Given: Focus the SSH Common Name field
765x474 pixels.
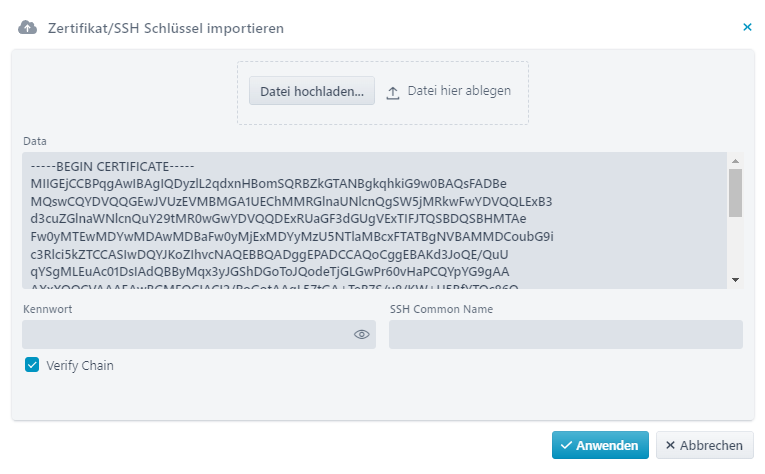Looking at the screenshot, I should pos(565,335).
